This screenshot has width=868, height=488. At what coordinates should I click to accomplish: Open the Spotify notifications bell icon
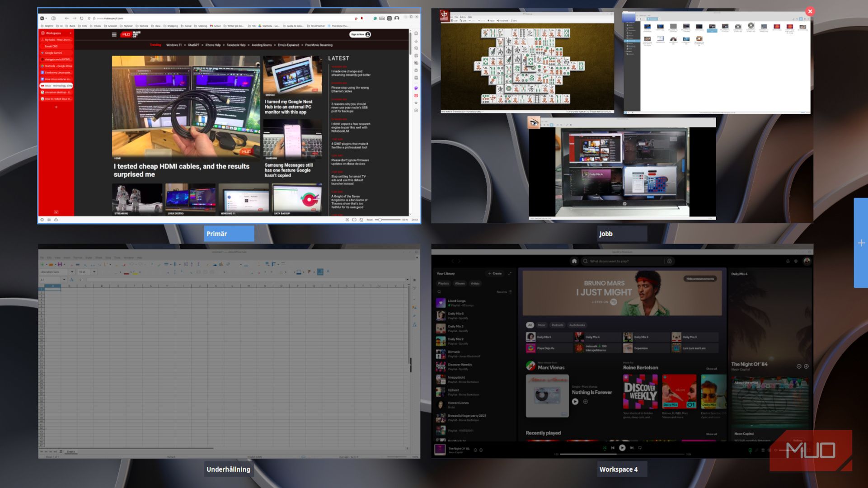coord(788,261)
